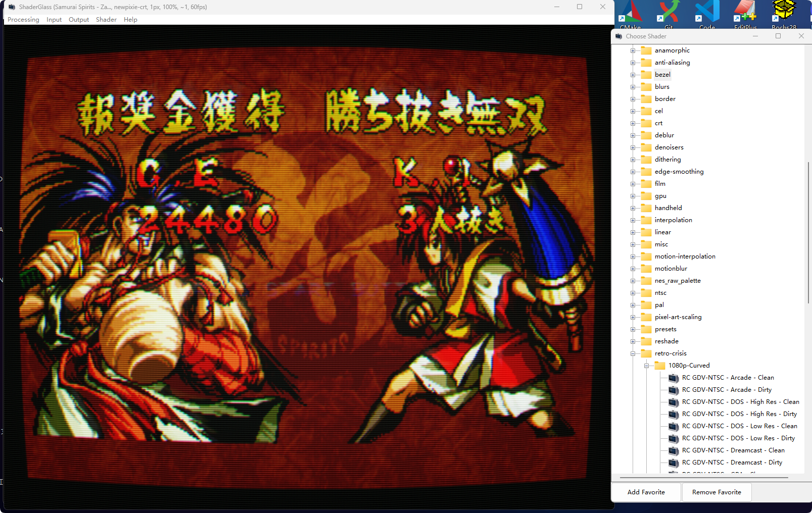
Task: Select the motion-interpolation tree item
Action: click(x=685, y=256)
